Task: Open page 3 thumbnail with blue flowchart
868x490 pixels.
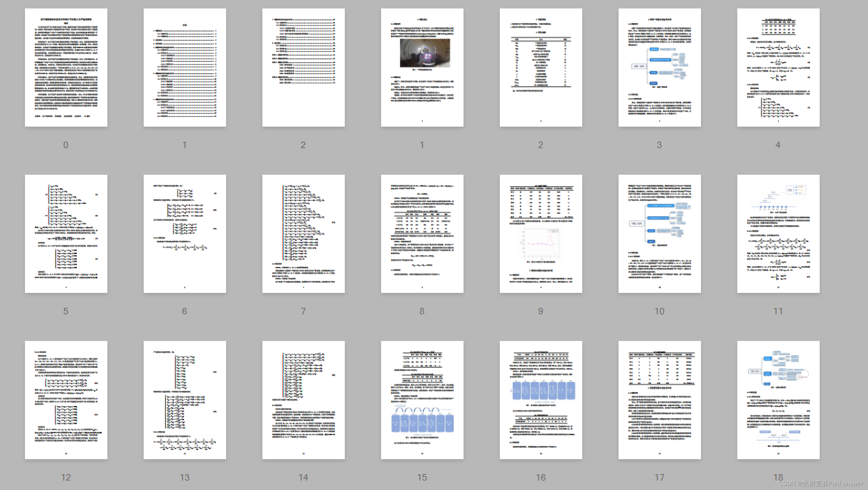Action: point(659,68)
